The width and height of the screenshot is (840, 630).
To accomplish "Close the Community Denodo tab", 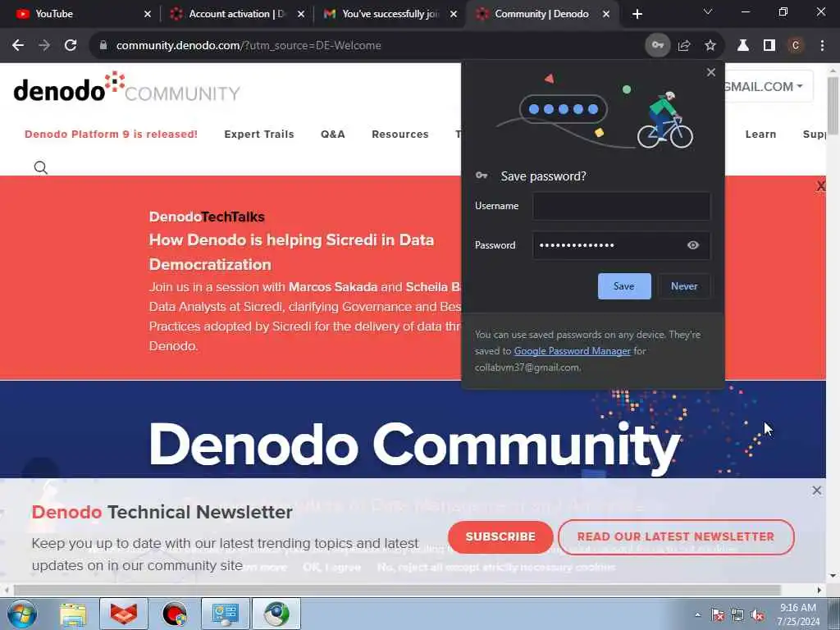I will coord(606,14).
